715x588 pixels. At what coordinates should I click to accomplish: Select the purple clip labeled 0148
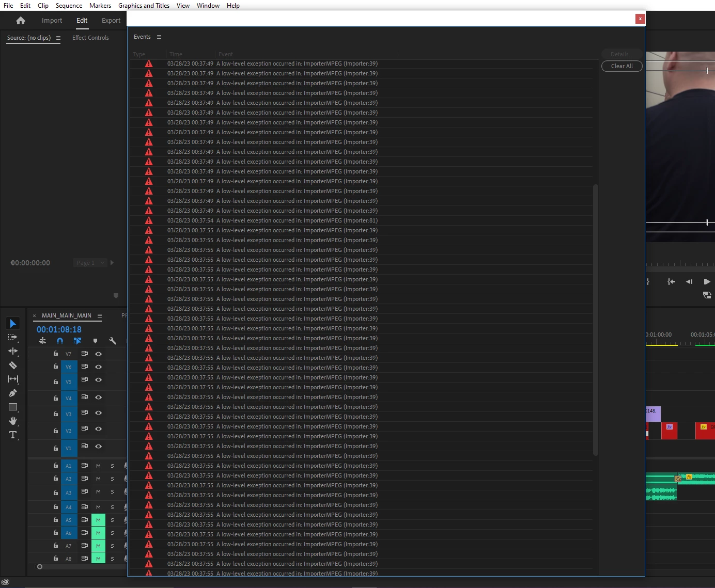pos(653,414)
